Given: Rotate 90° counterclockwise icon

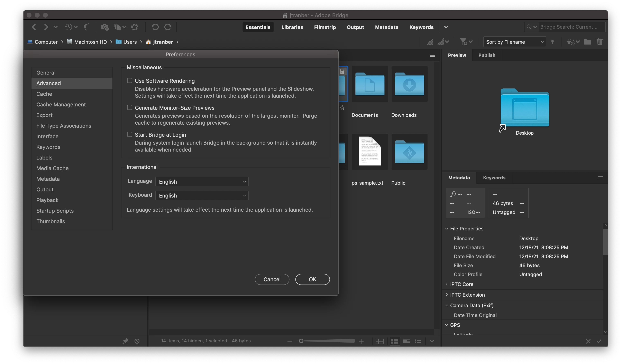Looking at the screenshot, I should pos(155,27).
